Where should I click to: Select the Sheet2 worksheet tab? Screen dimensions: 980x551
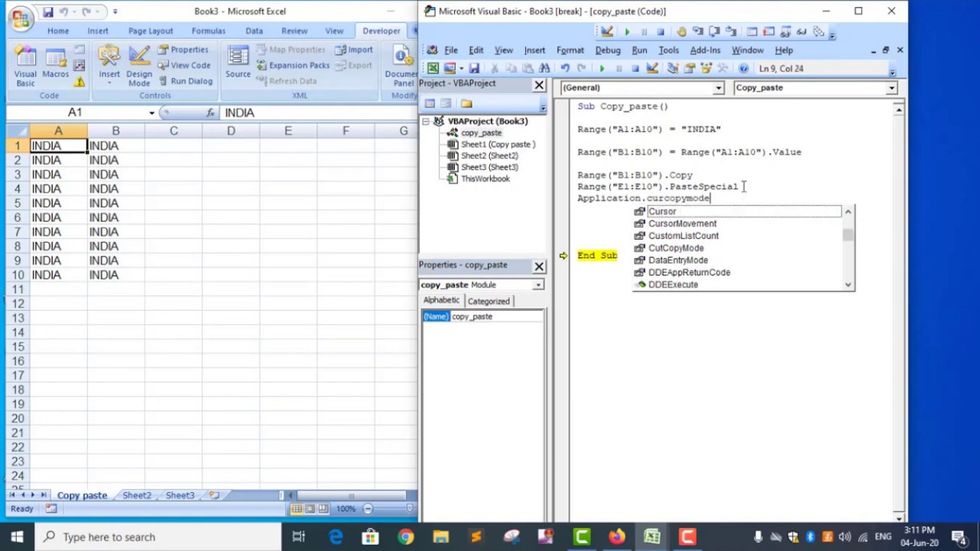point(137,496)
